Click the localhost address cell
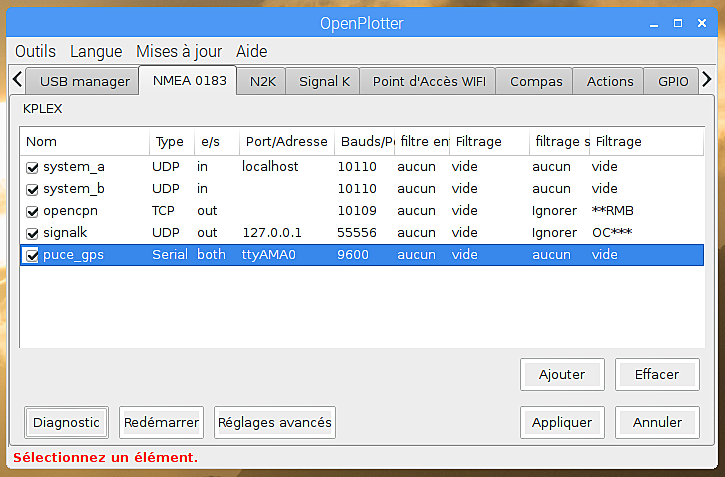Image resolution: width=725 pixels, height=477 pixels. 270,166
